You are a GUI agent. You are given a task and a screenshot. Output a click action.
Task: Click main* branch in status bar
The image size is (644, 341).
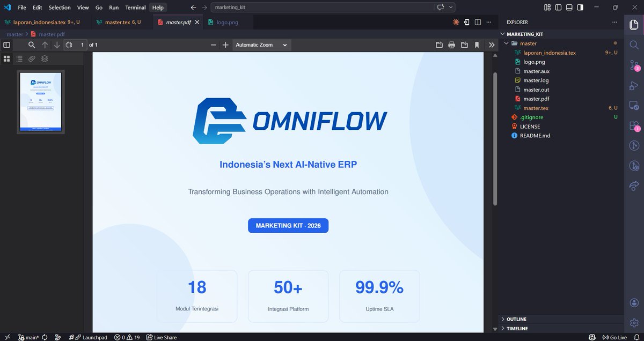coord(28,337)
